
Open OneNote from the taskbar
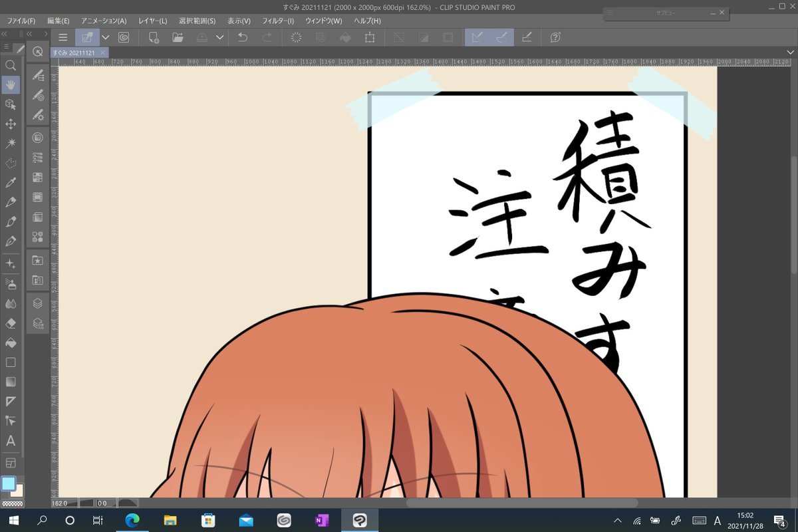pyautogui.click(x=322, y=520)
